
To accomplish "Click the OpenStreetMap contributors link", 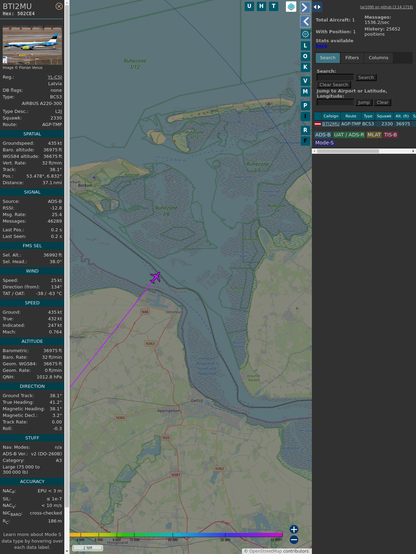I will coord(277,551).
